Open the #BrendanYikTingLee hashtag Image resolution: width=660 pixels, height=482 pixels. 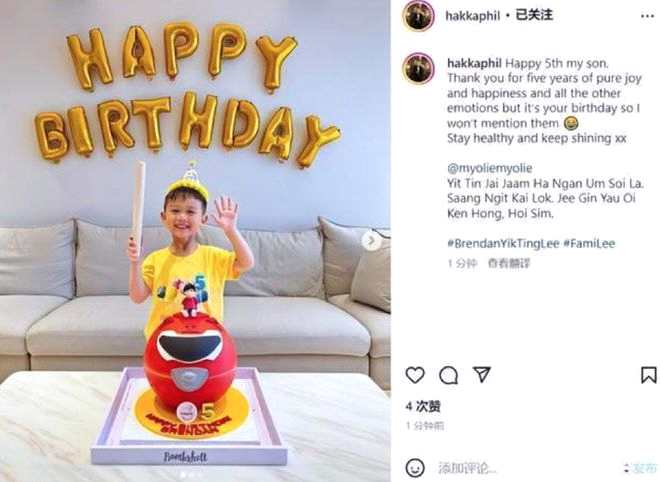click(x=503, y=243)
